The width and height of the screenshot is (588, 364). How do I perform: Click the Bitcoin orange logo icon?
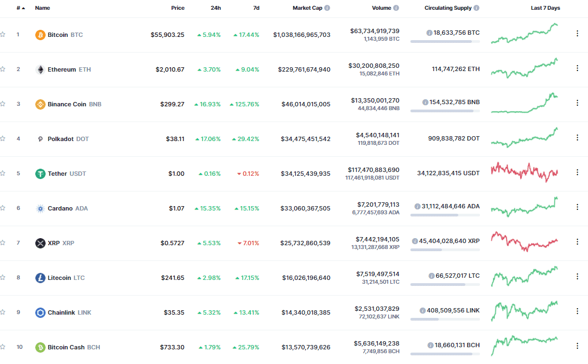[40, 35]
